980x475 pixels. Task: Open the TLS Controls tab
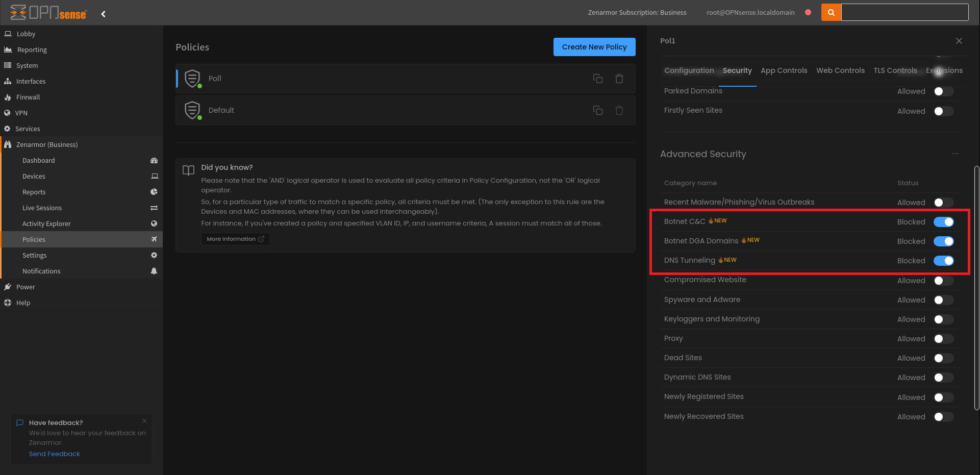[895, 70]
